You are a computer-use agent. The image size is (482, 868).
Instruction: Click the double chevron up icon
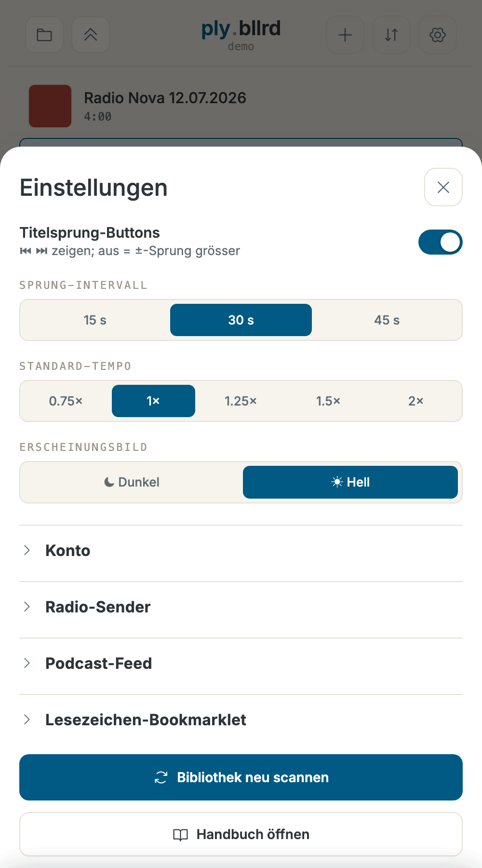click(x=91, y=35)
